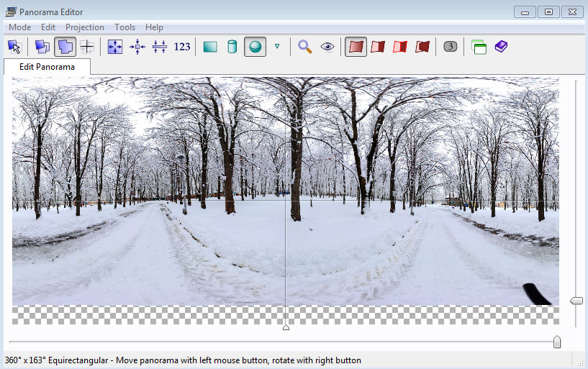The width and height of the screenshot is (588, 369).
Task: Click the horizontal field of view slider handle
Action: pos(556,342)
